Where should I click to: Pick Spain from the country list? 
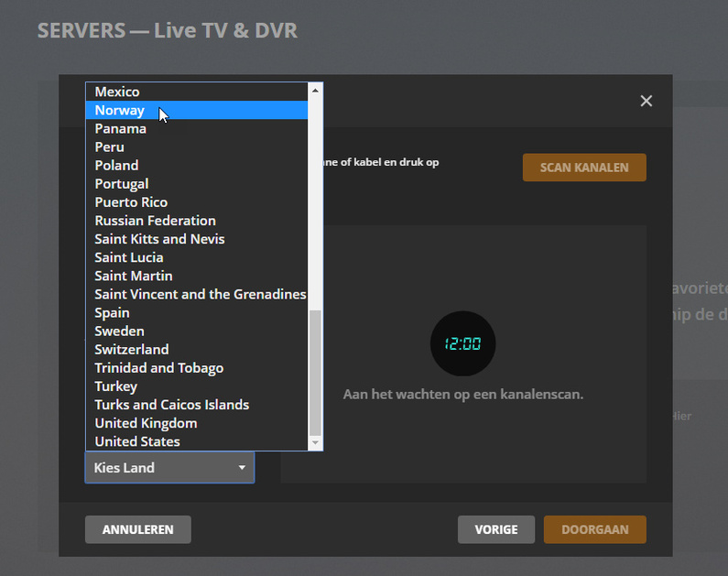pos(197,313)
